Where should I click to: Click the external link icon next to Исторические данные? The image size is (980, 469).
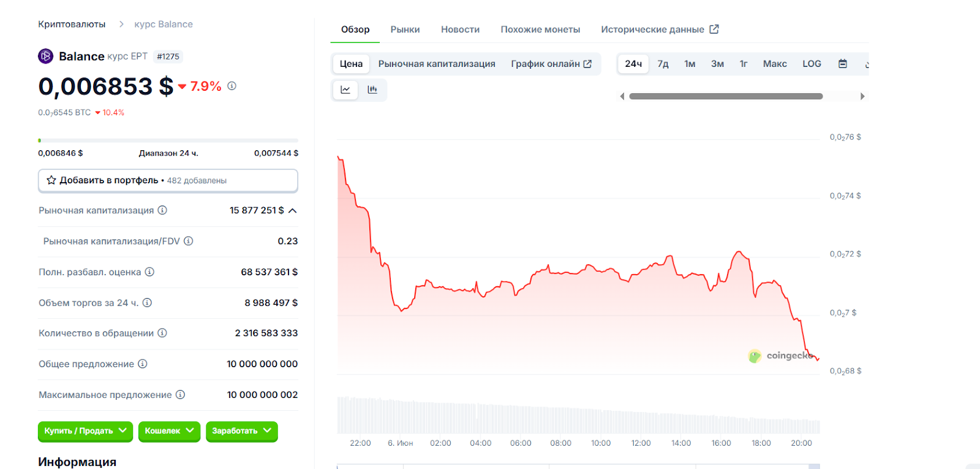click(x=714, y=29)
